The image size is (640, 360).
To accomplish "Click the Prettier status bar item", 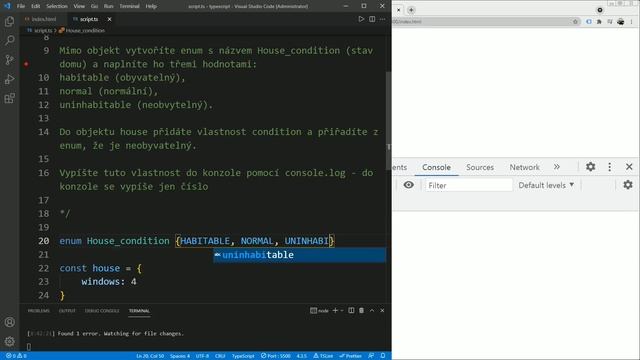I will [351, 356].
